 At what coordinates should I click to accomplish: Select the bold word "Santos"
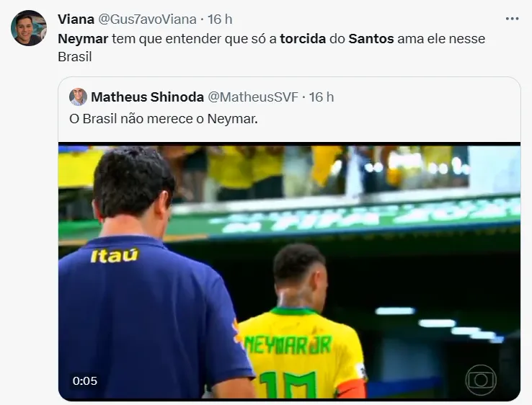pyautogui.click(x=371, y=38)
